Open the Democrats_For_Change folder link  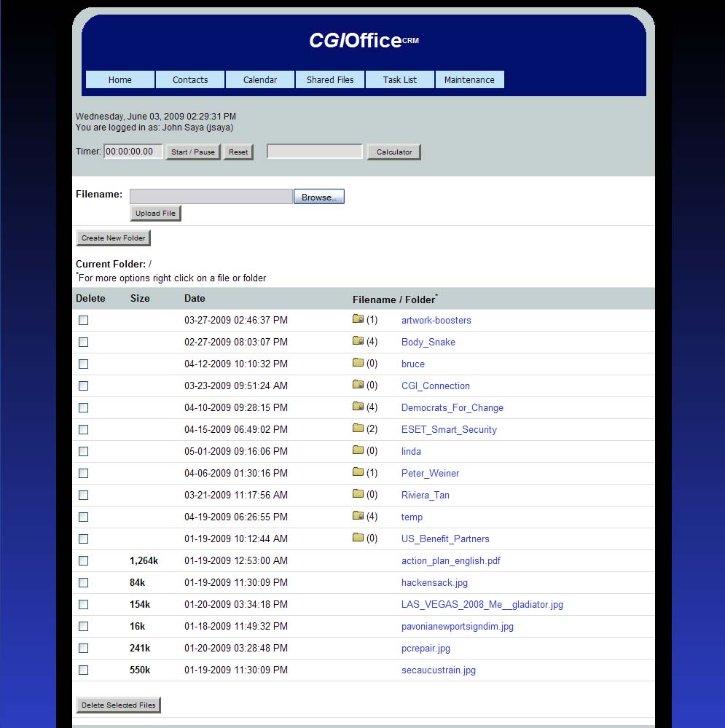pyautogui.click(x=452, y=407)
